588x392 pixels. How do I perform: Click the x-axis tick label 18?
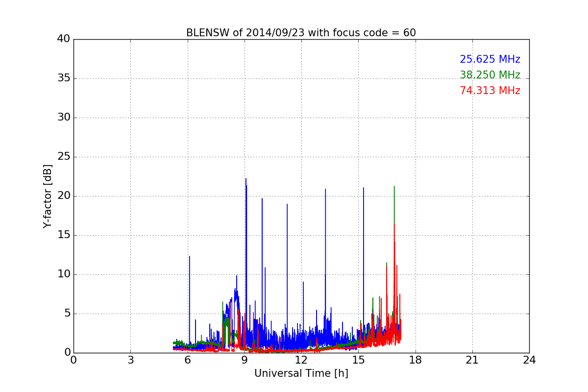[x=416, y=360]
